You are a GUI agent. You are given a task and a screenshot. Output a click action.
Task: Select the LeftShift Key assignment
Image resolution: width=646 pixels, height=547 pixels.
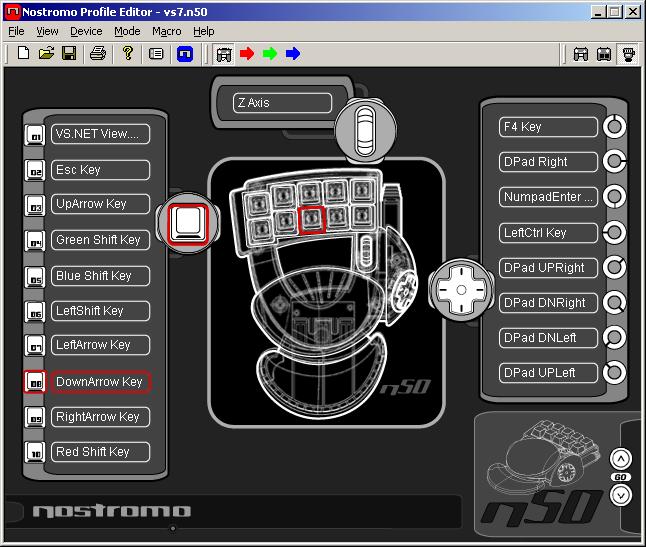101,311
